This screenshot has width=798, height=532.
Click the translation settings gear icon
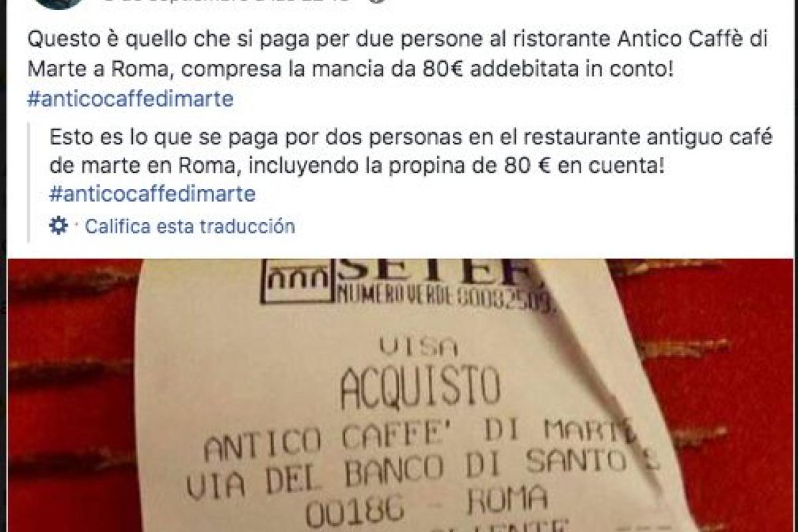click(59, 226)
